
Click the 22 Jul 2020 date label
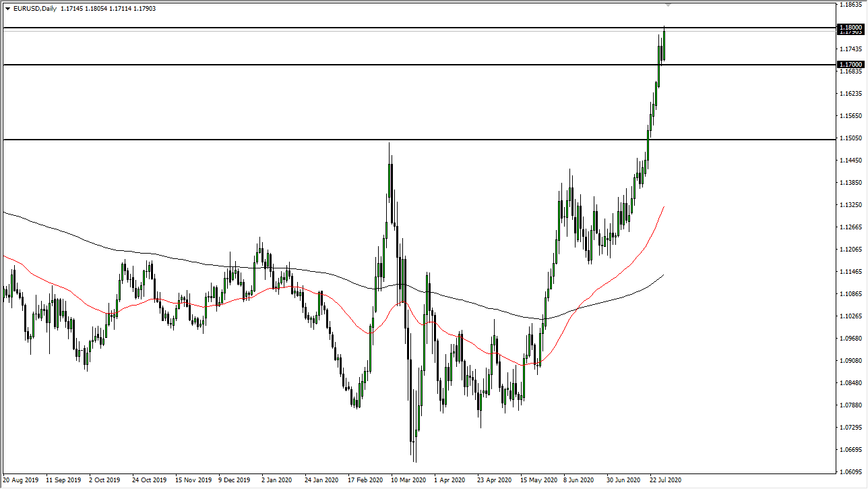(666, 482)
